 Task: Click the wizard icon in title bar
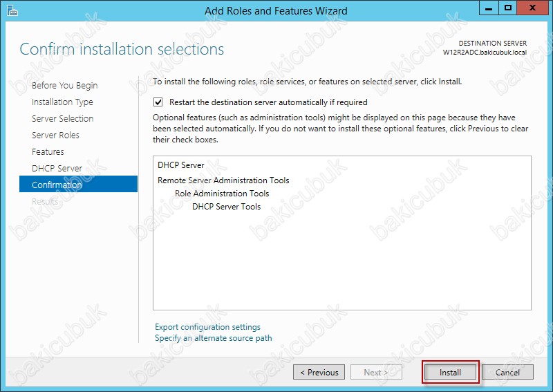pyautogui.click(x=12, y=10)
